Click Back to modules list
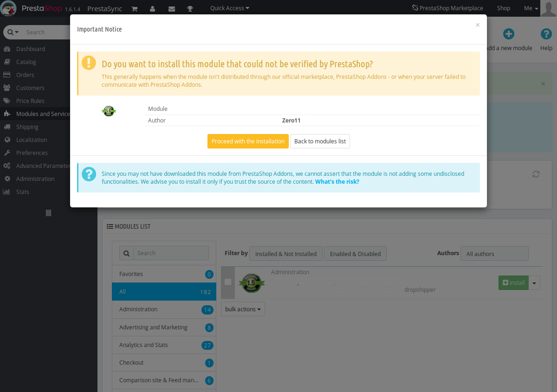The image size is (557, 392). click(x=320, y=141)
